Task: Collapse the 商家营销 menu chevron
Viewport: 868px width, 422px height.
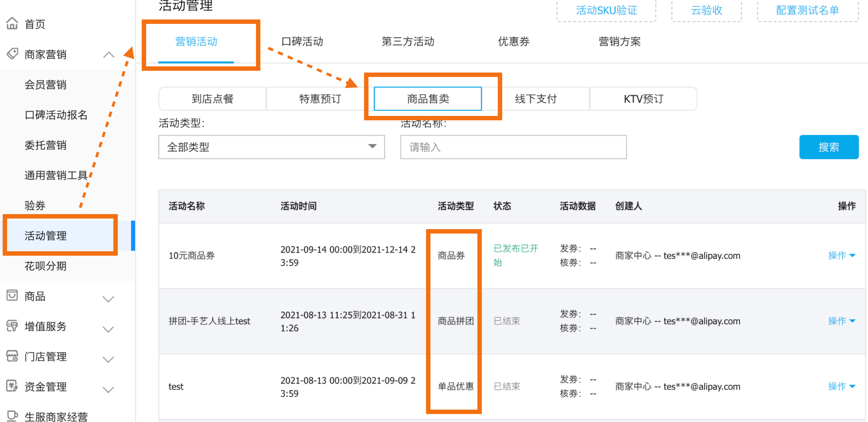Action: [x=109, y=54]
